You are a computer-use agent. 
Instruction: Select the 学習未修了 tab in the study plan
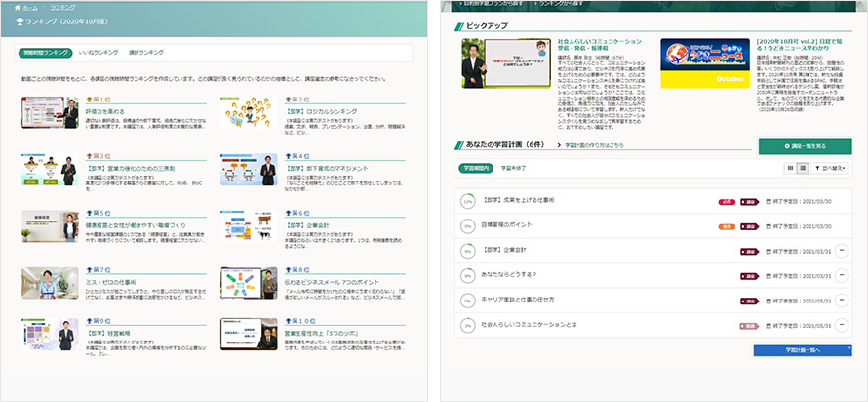pyautogui.click(x=513, y=167)
